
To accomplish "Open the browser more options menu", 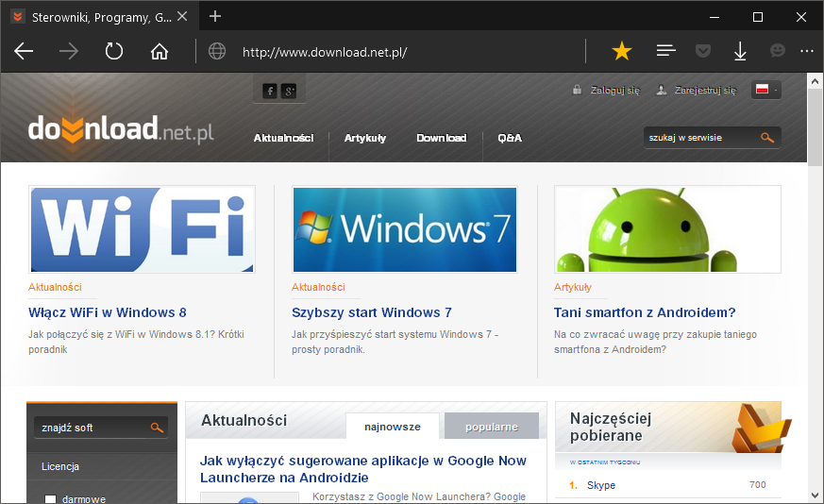I will click(807, 51).
